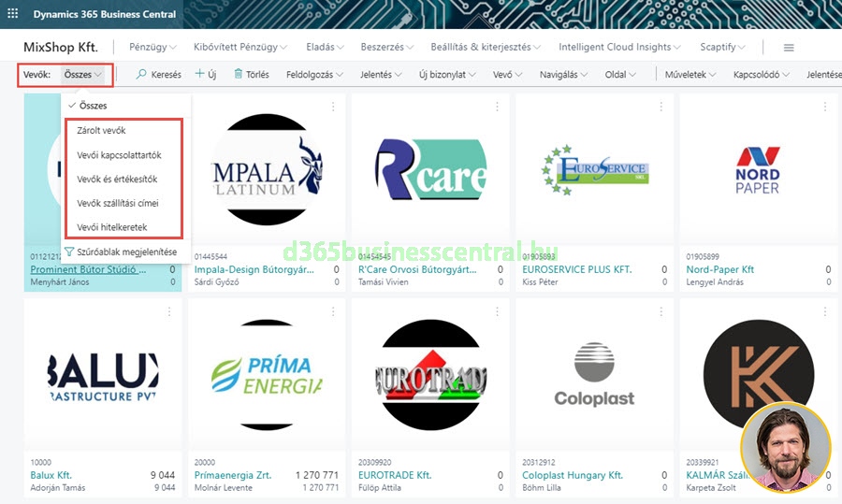Click the Törlés trash icon
Image resolution: width=842 pixels, height=504 pixels.
coord(239,74)
